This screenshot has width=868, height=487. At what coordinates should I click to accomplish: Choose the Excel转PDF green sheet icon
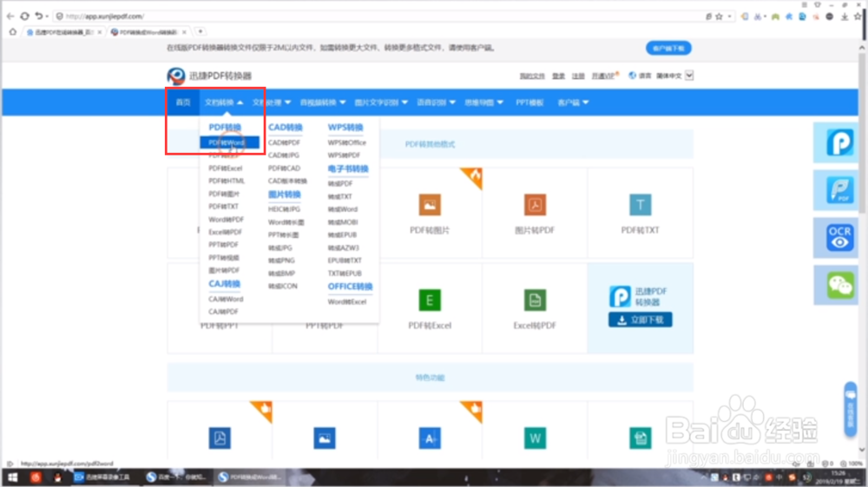click(535, 300)
